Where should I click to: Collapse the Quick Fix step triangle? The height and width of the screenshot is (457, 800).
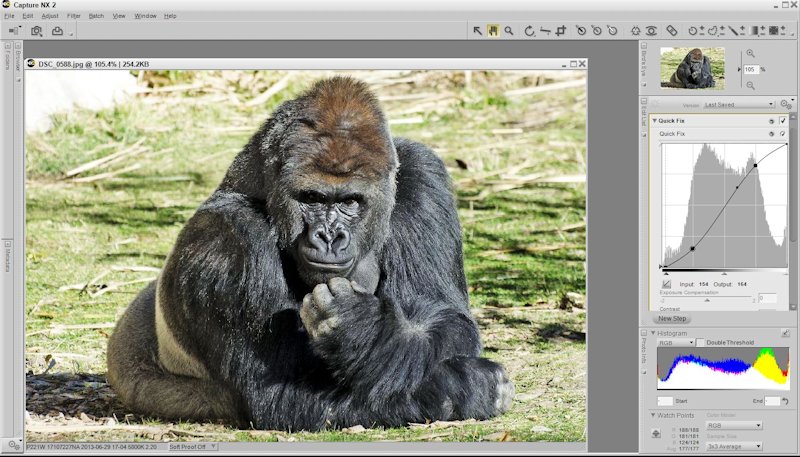(x=655, y=121)
